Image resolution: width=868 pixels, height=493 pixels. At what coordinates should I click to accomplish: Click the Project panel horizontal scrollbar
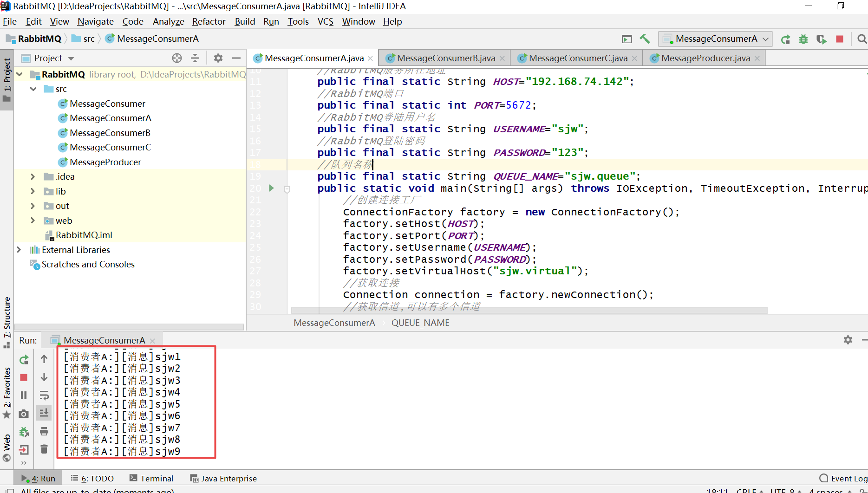130,327
